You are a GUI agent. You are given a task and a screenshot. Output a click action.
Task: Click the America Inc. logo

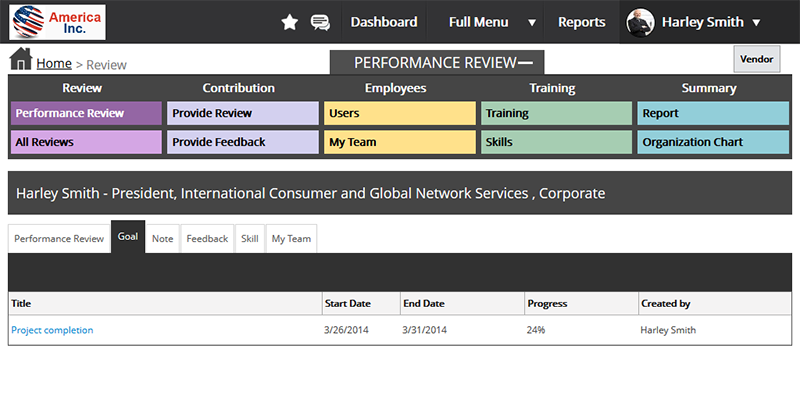click(58, 22)
